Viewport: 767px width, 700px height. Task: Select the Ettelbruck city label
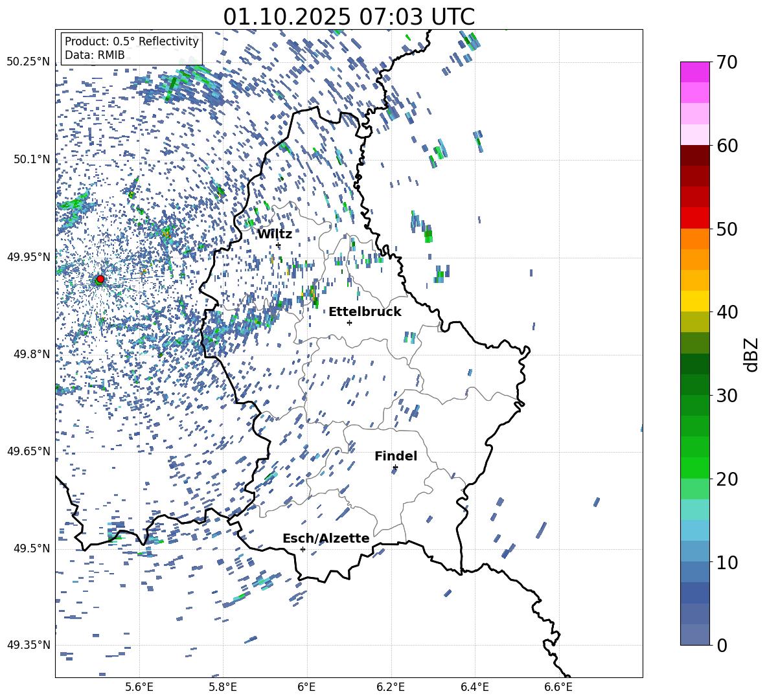pyautogui.click(x=365, y=311)
